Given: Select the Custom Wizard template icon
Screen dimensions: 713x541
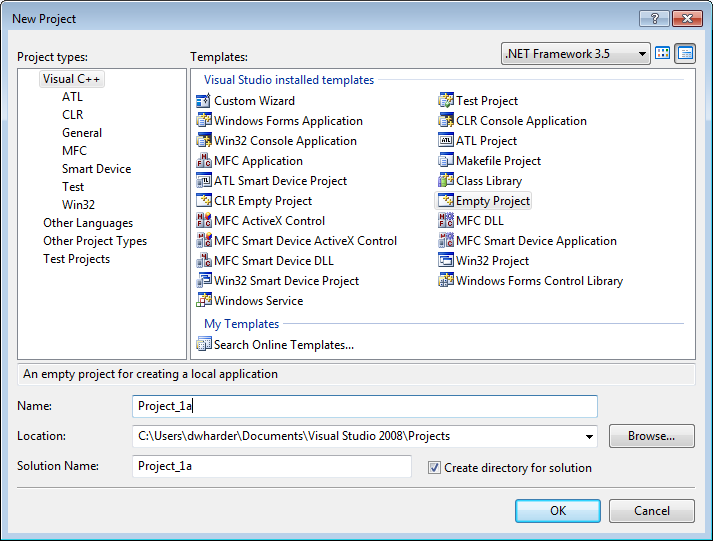Looking at the screenshot, I should coord(205,101).
